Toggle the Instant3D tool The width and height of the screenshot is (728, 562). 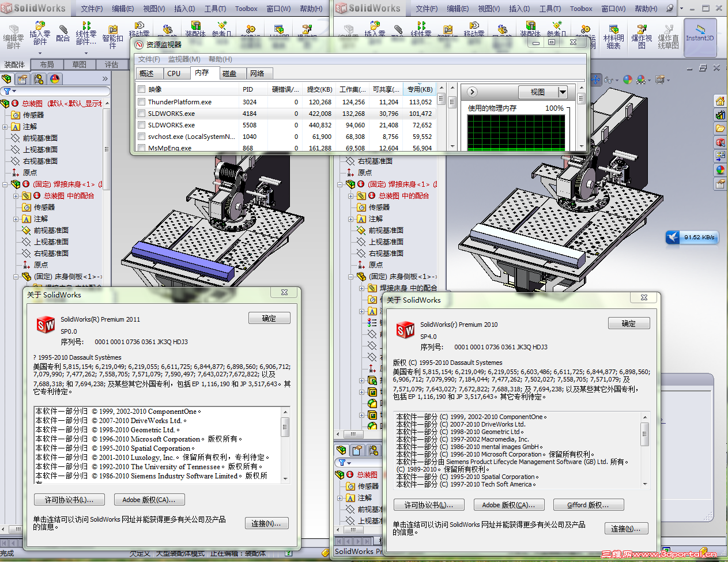(x=700, y=37)
